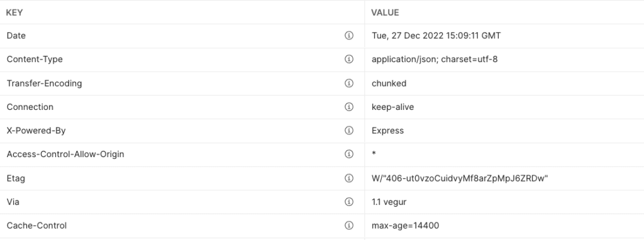Click the max-age=14400 value
Screen dimensions: 644x240
click(406, 226)
